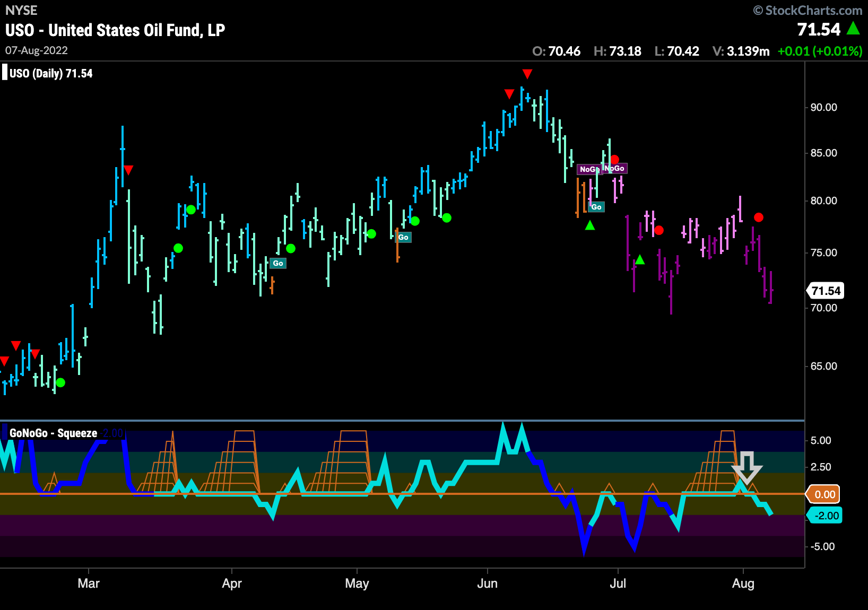This screenshot has width=868, height=610.
Task: Click the large 71.54 last price
Action: pos(819,29)
